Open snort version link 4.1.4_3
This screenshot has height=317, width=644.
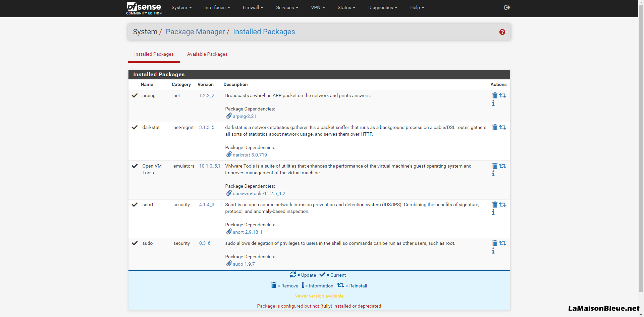tap(207, 205)
